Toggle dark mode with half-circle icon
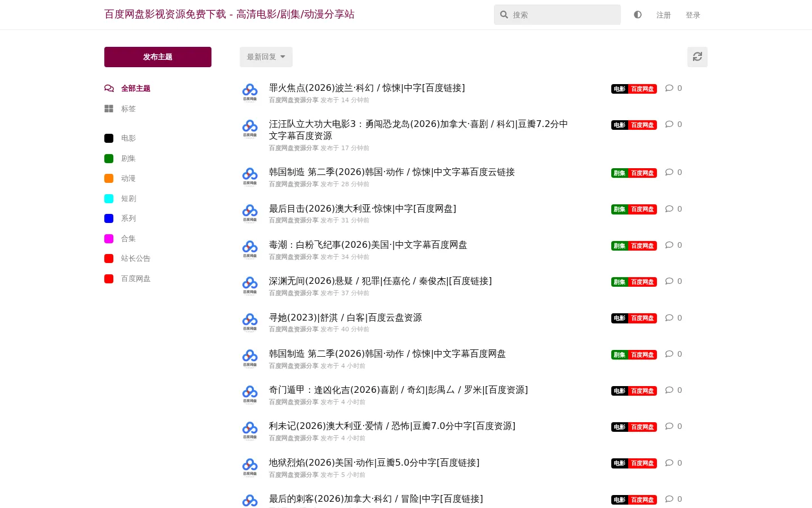This screenshot has height=508, width=812. (638, 15)
